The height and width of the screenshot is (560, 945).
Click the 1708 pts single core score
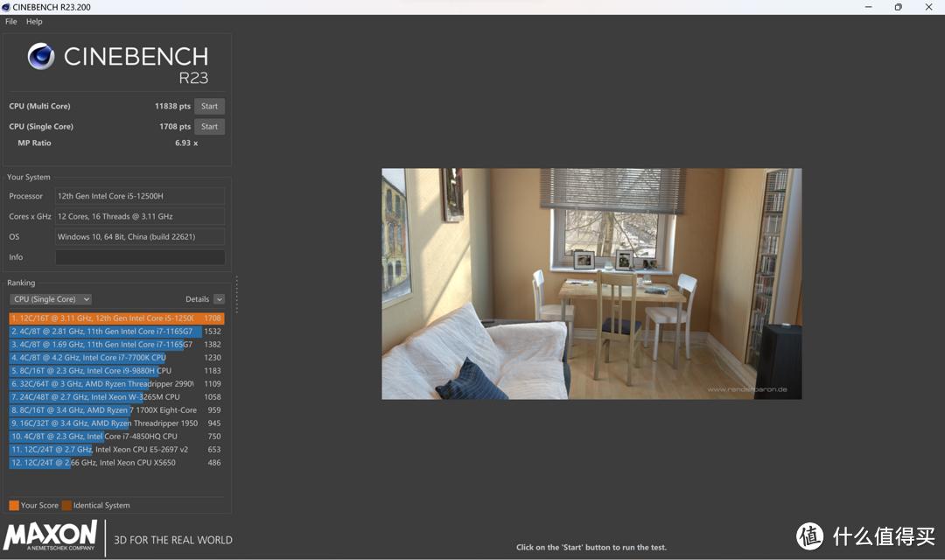[175, 127]
